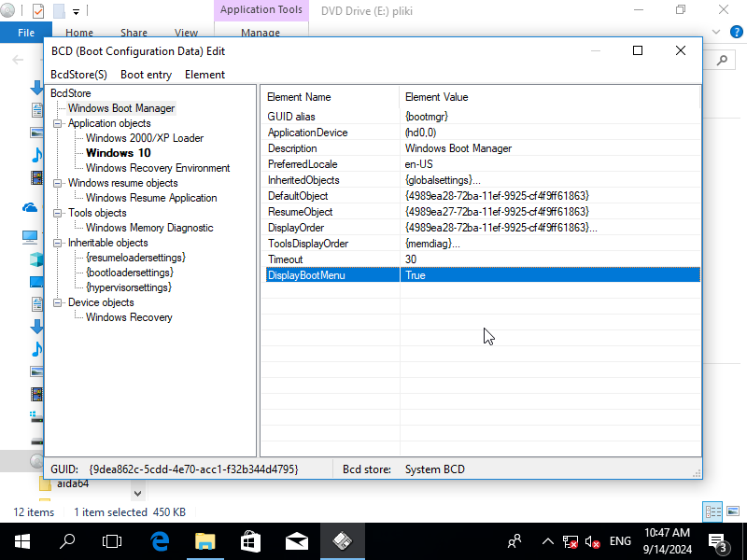
Task: Select Windows Memory Diagnostic entry
Action: pyautogui.click(x=149, y=228)
